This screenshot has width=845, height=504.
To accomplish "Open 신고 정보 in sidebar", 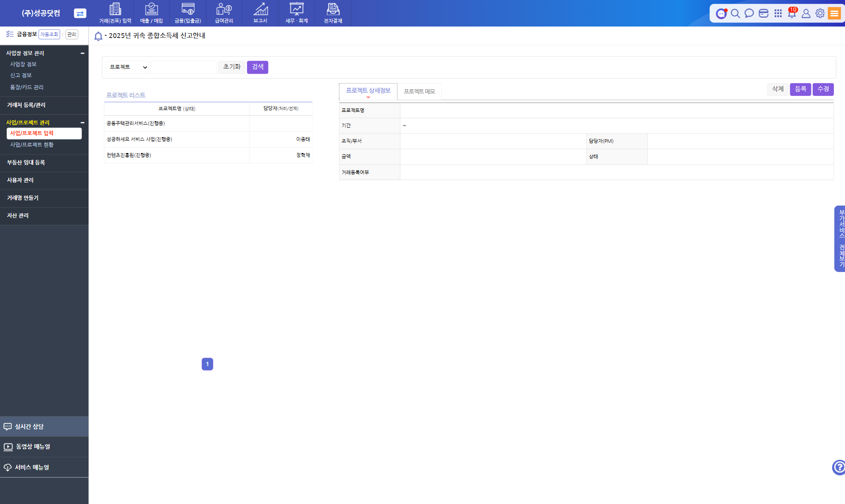I will pos(21,76).
